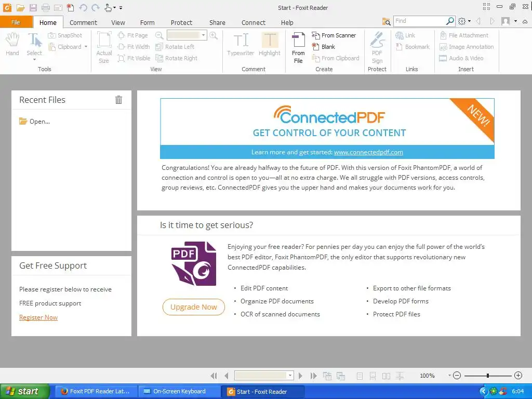Click Image Annotation
This screenshot has height=399, width=532.
[467, 47]
